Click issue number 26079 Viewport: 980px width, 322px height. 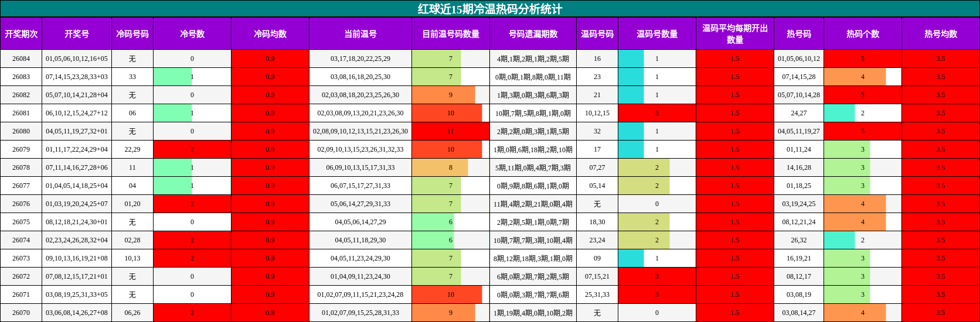point(21,149)
